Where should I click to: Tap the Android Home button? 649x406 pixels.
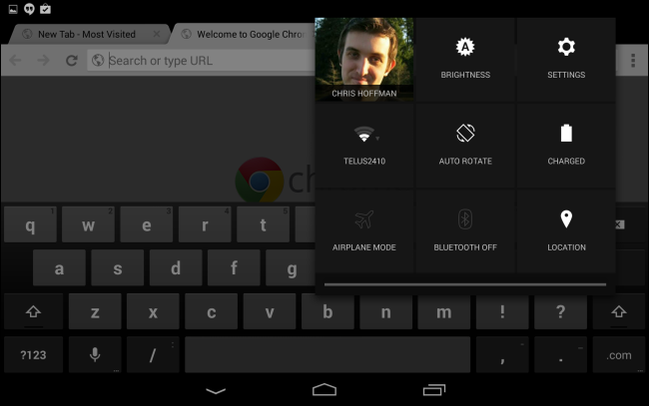[x=324, y=389]
